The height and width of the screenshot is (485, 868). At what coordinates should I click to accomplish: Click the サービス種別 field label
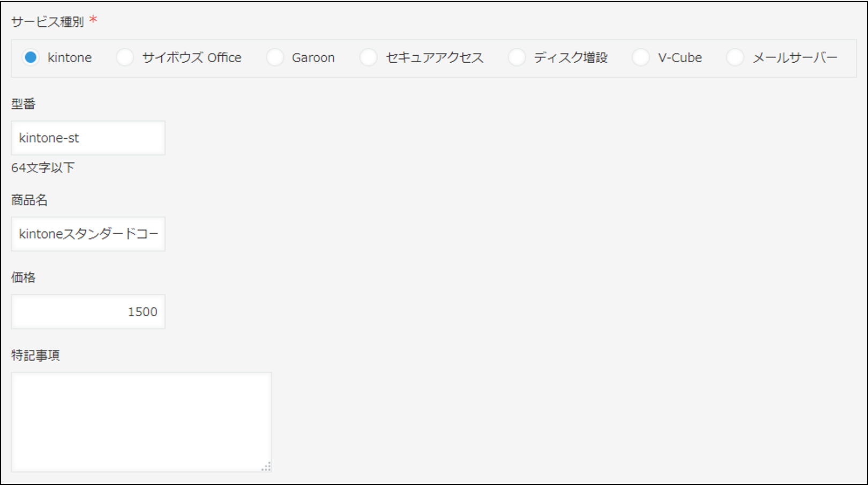[x=48, y=22]
